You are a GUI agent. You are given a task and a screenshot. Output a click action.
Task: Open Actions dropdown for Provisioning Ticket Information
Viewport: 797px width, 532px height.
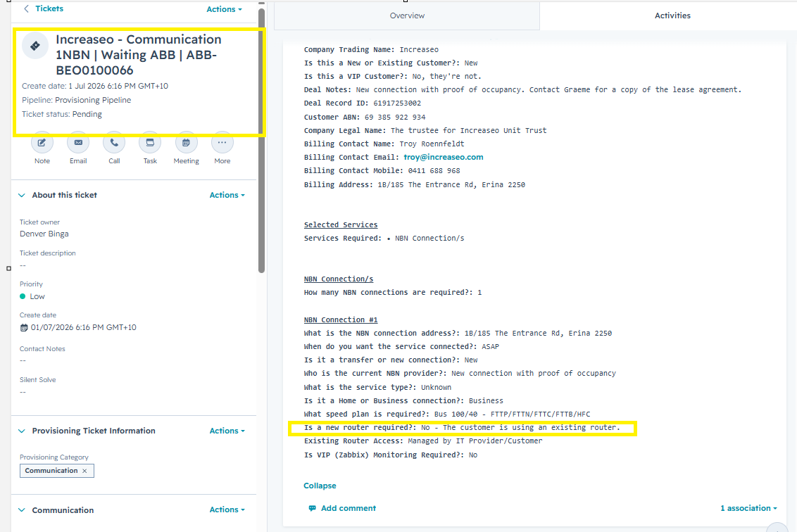click(x=227, y=431)
